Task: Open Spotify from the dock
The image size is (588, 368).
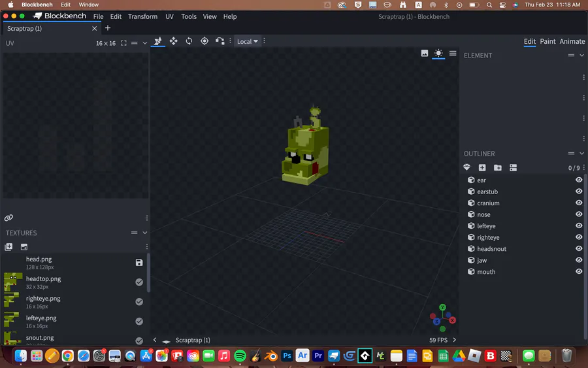Action: point(240,356)
